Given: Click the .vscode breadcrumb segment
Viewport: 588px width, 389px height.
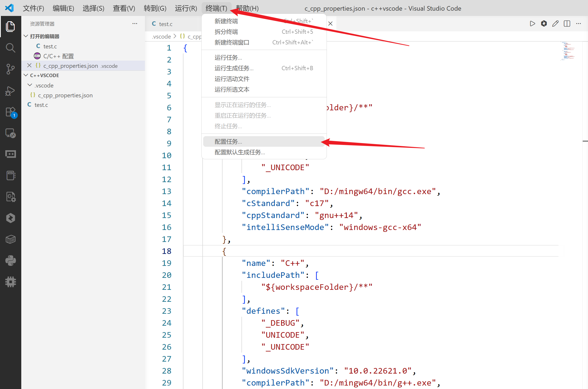Looking at the screenshot, I should click(x=161, y=36).
